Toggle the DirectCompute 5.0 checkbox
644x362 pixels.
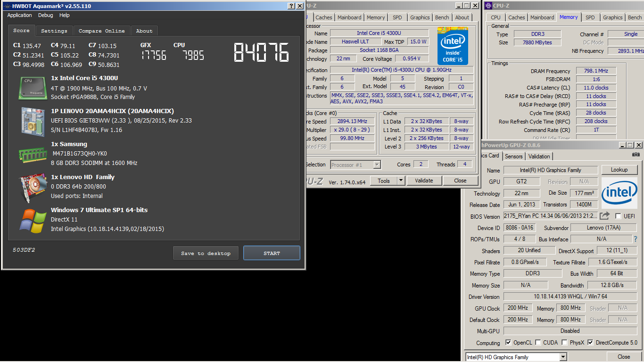point(590,343)
